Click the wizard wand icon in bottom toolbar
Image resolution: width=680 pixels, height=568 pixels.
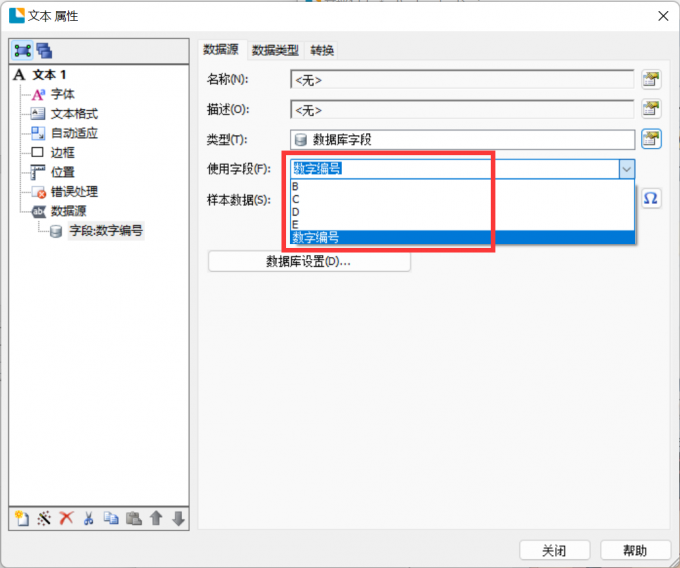coord(44,518)
